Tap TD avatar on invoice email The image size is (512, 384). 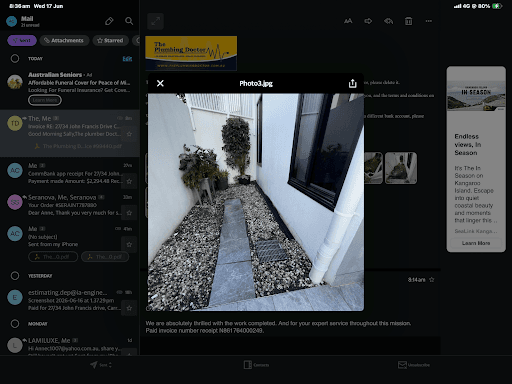[x=15, y=123]
